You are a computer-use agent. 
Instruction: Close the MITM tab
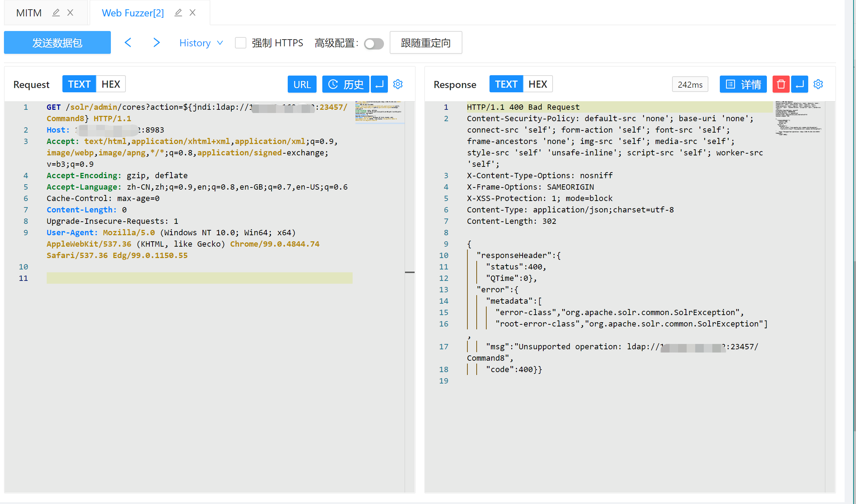70,13
